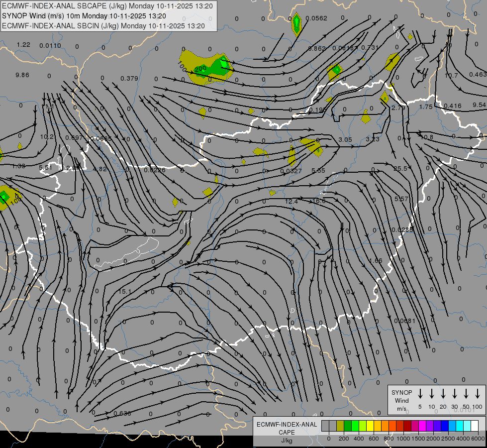Image resolution: width=487 pixels, height=448 pixels.
Task: Click the data value 0.731
Action: [370, 48]
